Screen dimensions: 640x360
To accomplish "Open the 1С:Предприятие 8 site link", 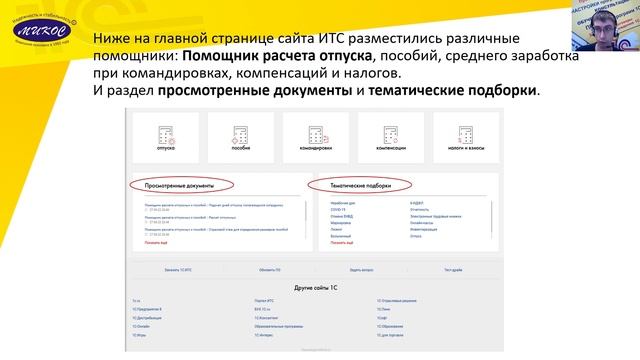I will coord(147,309).
